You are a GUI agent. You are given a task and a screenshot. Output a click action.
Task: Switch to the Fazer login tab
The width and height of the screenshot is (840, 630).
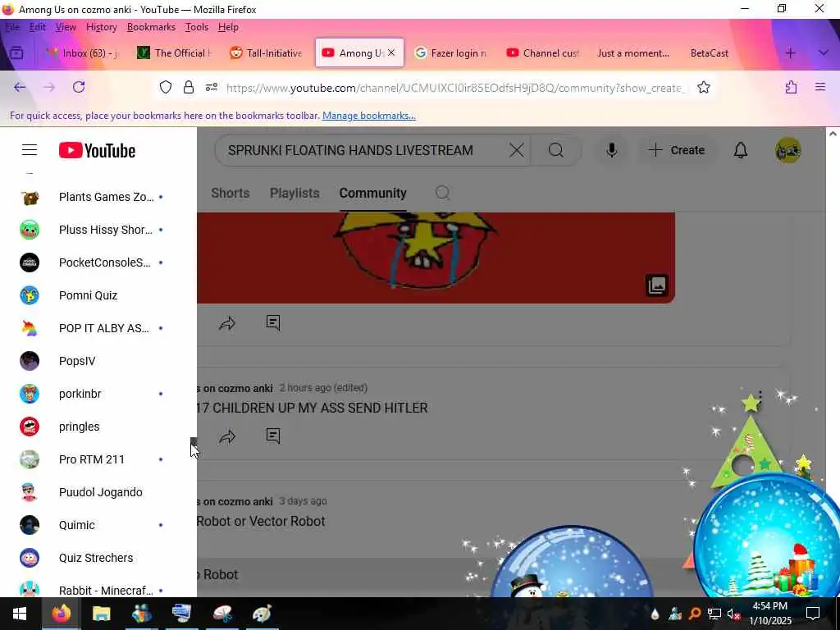click(x=450, y=52)
